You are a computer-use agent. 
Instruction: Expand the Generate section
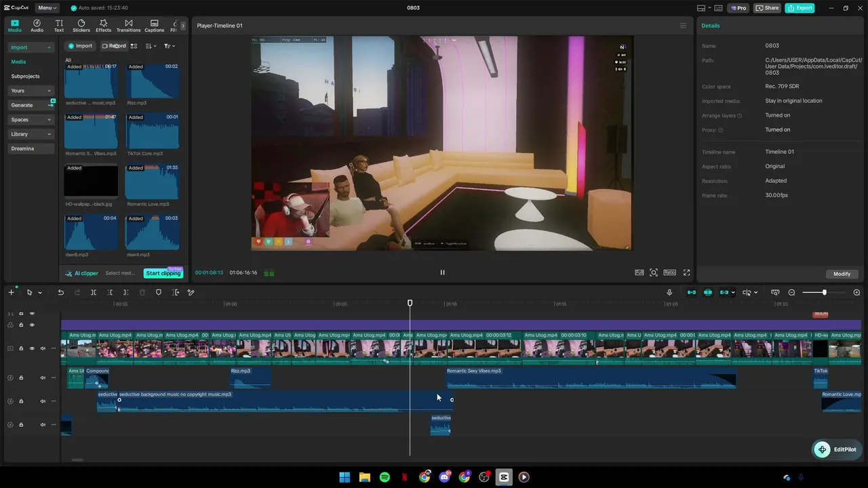click(x=31, y=105)
